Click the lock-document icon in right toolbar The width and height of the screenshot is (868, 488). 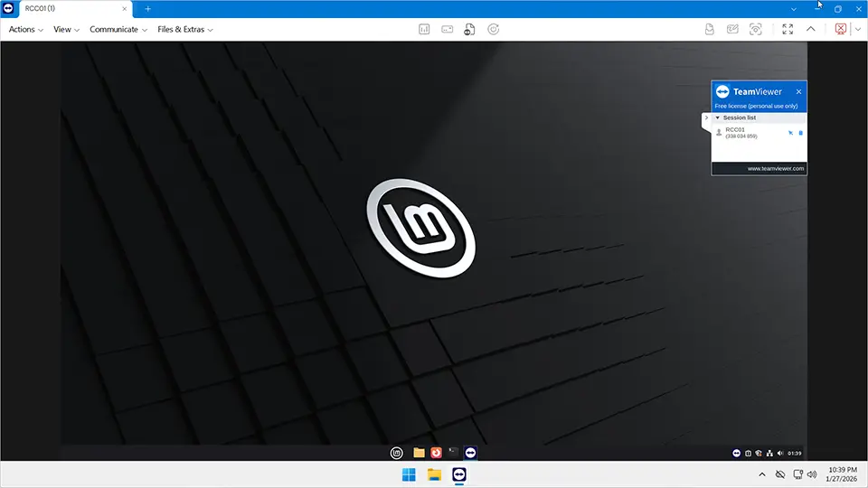(709, 29)
